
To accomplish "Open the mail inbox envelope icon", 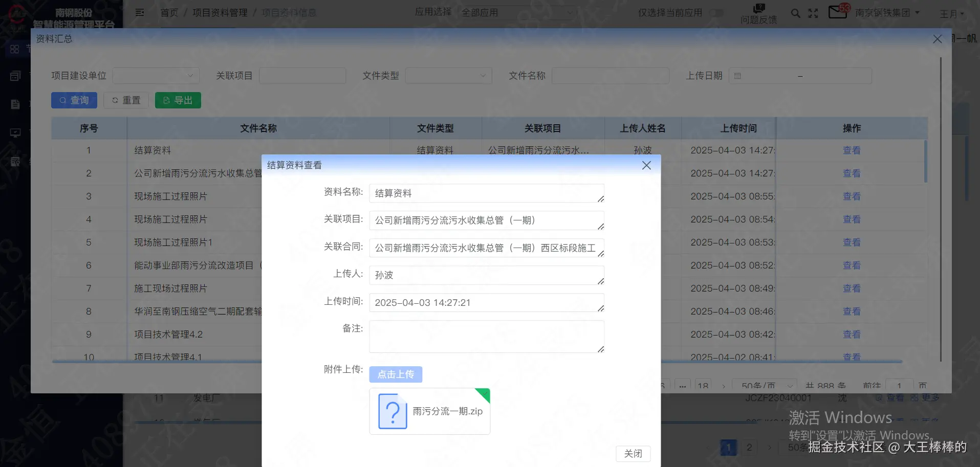I will pyautogui.click(x=837, y=11).
